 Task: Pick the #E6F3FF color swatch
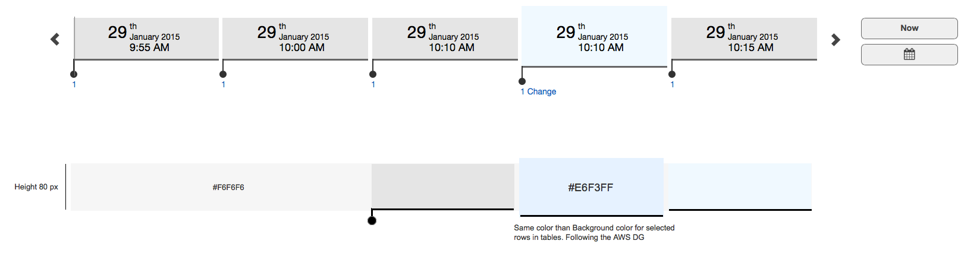coord(591,187)
